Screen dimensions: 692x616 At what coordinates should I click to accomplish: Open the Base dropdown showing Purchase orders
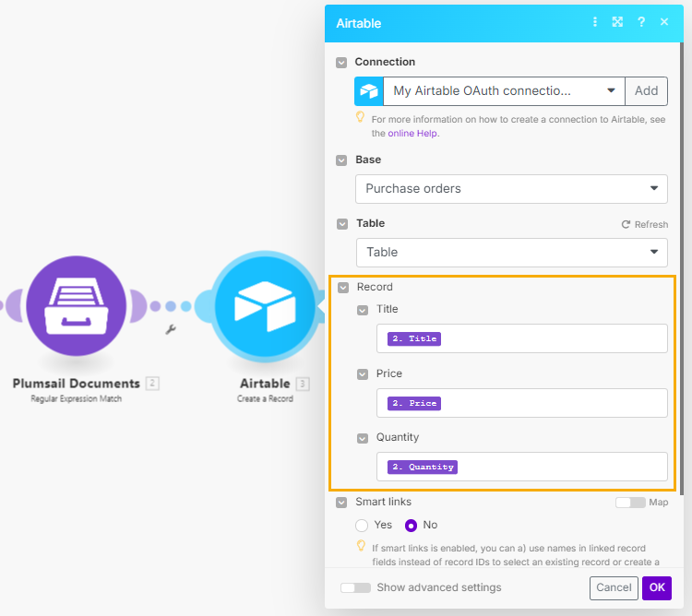coord(511,189)
